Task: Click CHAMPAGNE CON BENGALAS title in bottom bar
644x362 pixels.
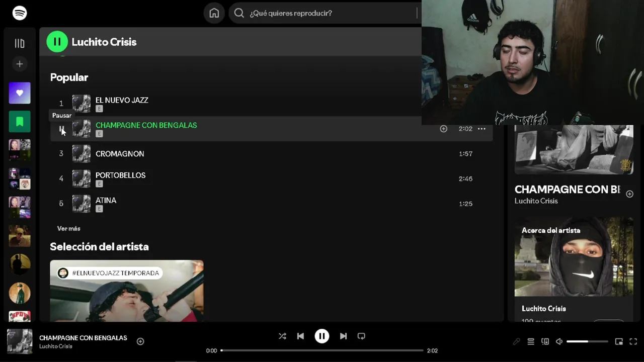Action: pyautogui.click(x=83, y=338)
